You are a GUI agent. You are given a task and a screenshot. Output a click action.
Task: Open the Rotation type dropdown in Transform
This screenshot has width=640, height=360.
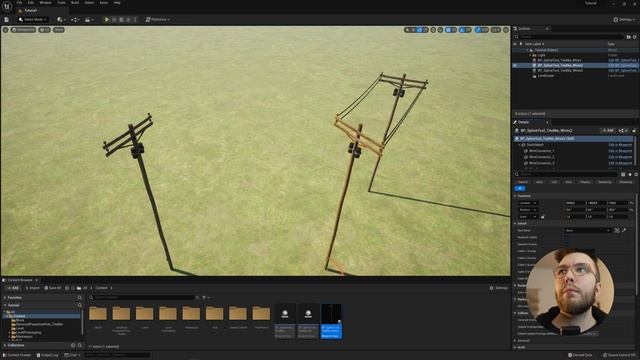coord(528,210)
